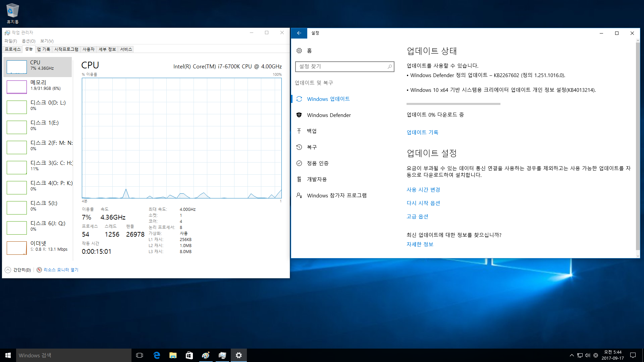Switch to the 앱 기록 tab
This screenshot has width=644, height=362.
pos(43,49)
